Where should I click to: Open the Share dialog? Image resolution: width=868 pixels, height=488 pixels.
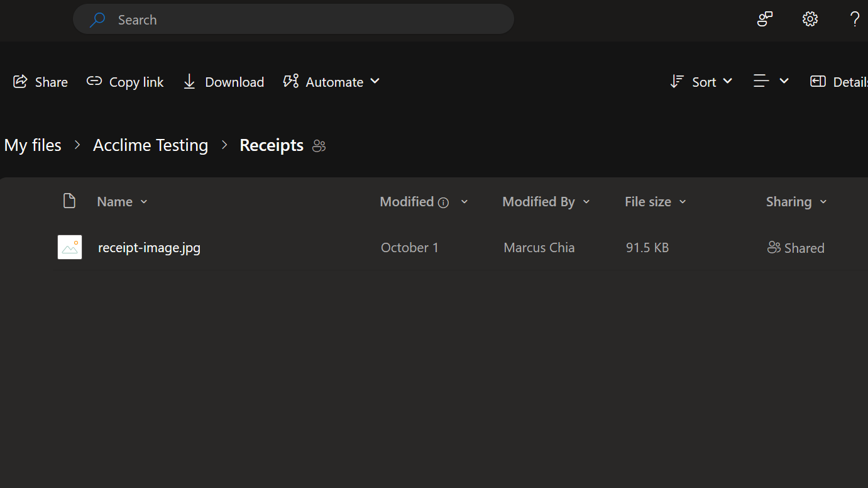click(x=40, y=82)
